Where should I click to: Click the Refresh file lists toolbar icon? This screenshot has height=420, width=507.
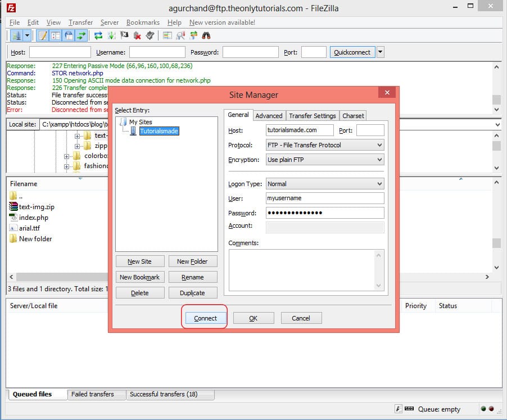[98, 35]
